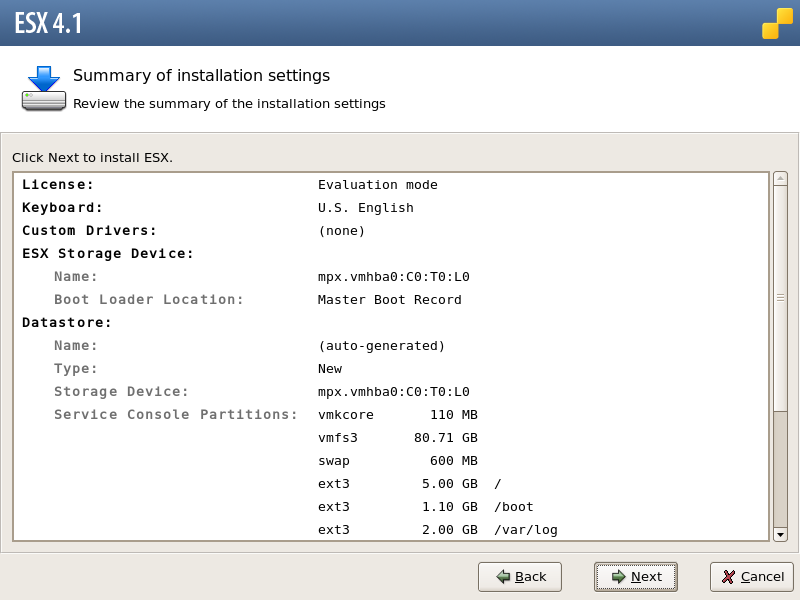800x600 pixels.
Task: Select the '1.10 GB' size value
Action: [x=450, y=507]
